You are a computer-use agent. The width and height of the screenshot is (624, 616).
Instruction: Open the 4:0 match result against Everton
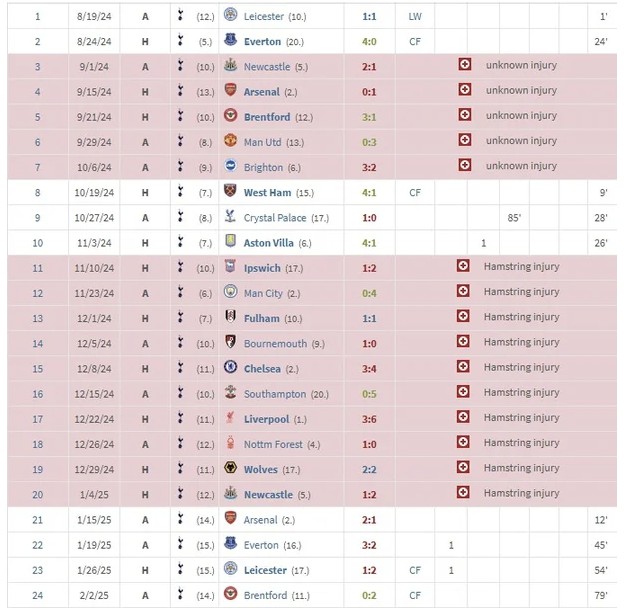point(369,42)
